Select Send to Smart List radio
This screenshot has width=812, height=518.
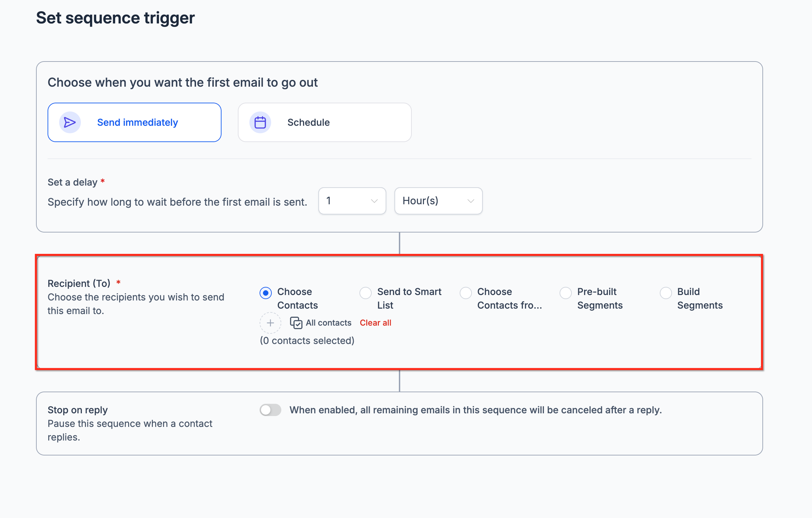[x=366, y=293]
